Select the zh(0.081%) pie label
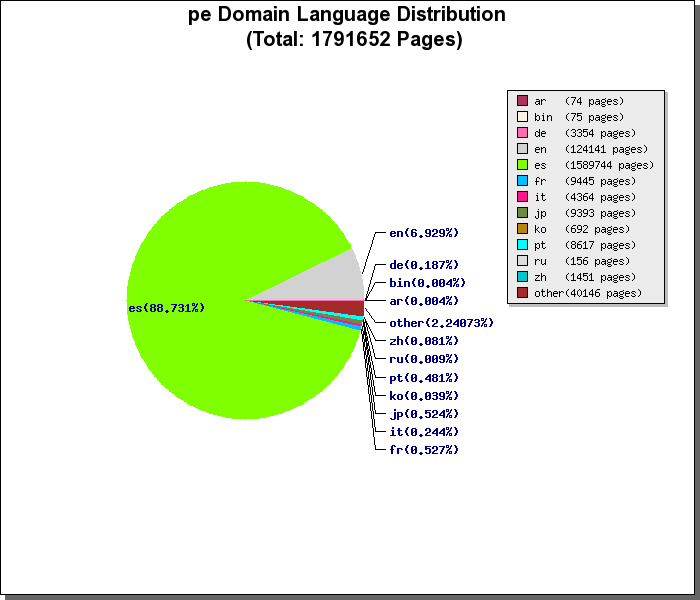Image resolution: width=700 pixels, height=600 pixels. [424, 341]
